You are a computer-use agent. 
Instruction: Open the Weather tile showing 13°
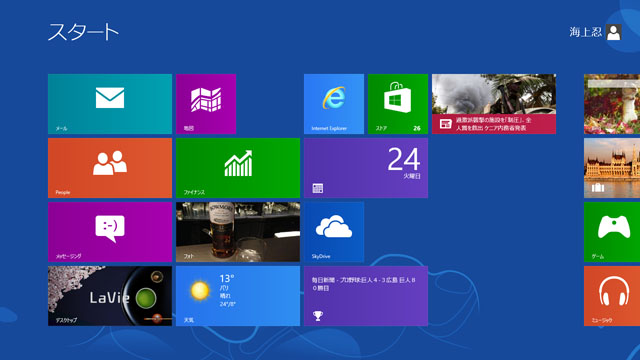238,296
